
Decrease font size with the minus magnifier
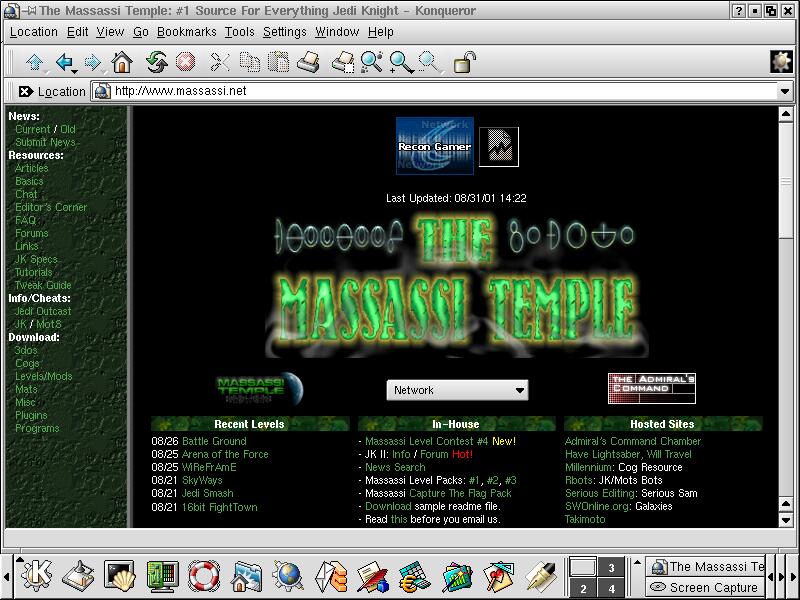tap(429, 62)
